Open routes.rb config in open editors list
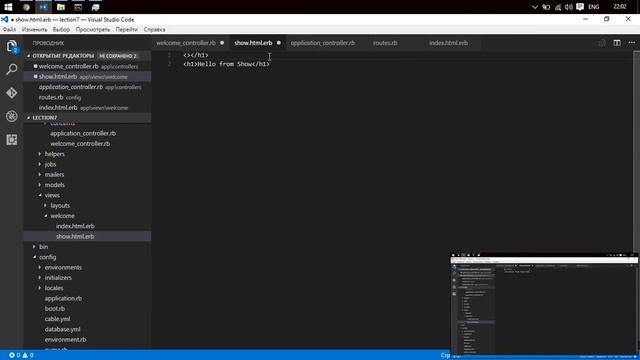 88,97
